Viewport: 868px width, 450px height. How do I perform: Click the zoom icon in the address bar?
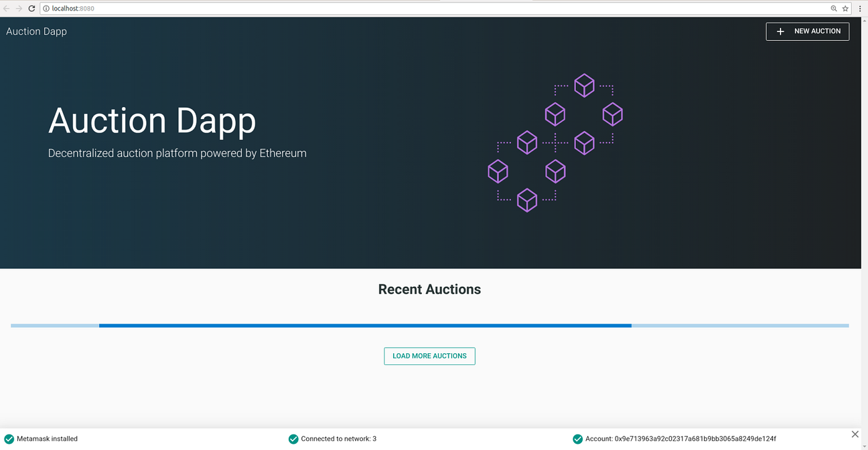tap(834, 8)
